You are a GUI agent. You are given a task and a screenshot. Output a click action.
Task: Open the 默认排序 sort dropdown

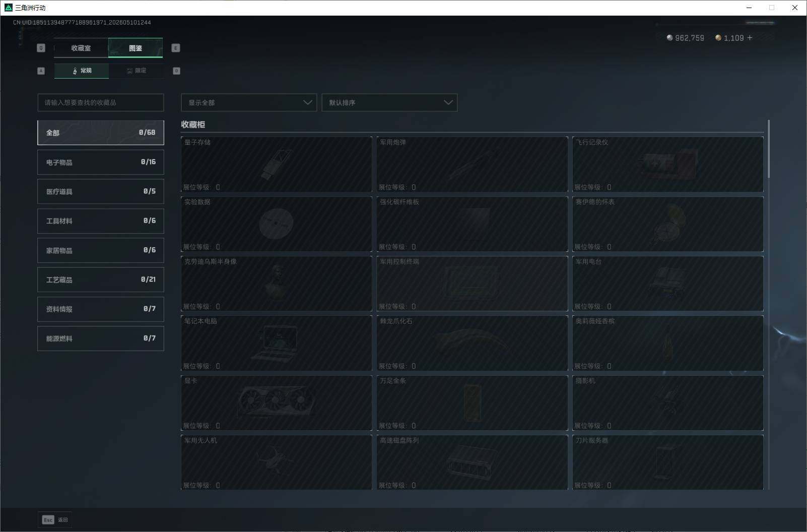tap(389, 102)
